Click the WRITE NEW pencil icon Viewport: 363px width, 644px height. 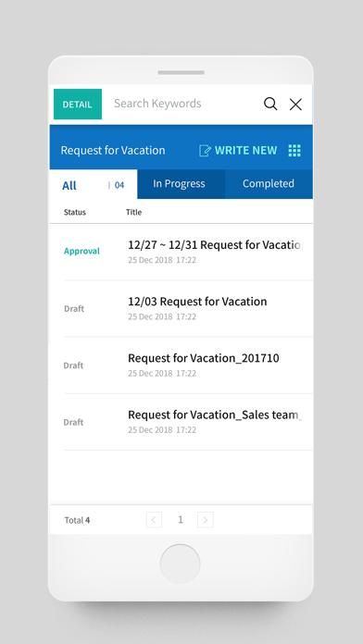pos(205,150)
